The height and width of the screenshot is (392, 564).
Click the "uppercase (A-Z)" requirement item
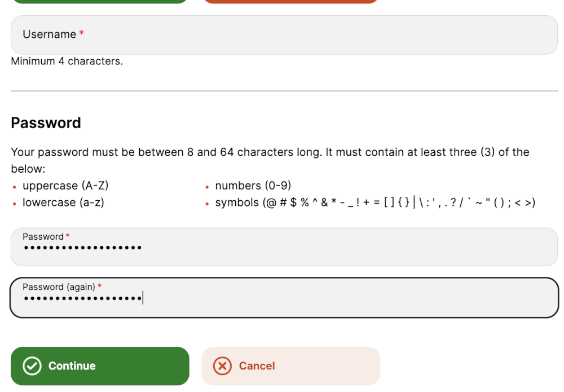[x=65, y=186]
